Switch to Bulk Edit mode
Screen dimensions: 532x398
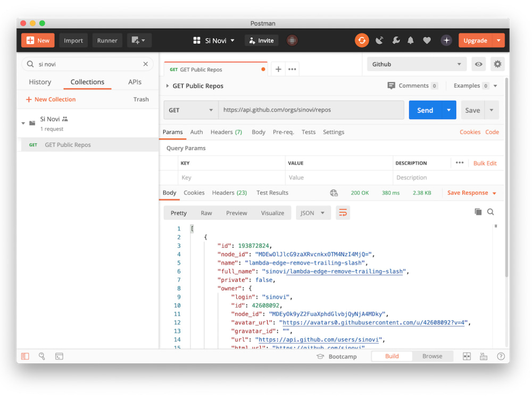(485, 164)
